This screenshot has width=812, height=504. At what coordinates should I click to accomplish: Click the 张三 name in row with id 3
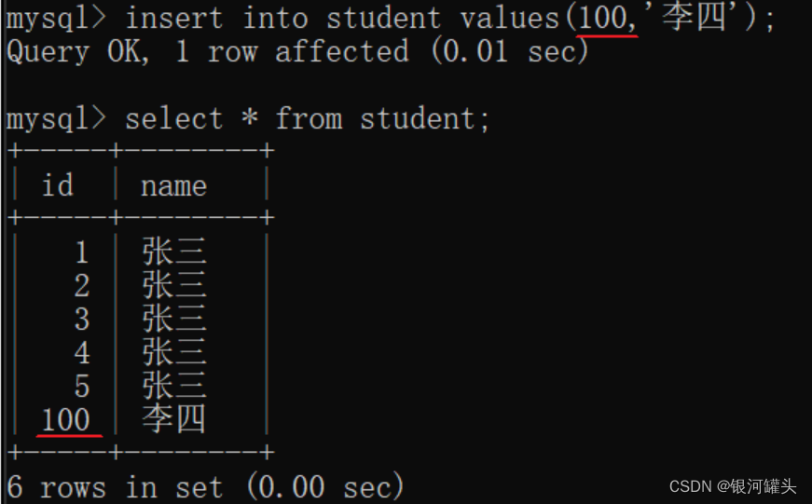[x=174, y=319]
